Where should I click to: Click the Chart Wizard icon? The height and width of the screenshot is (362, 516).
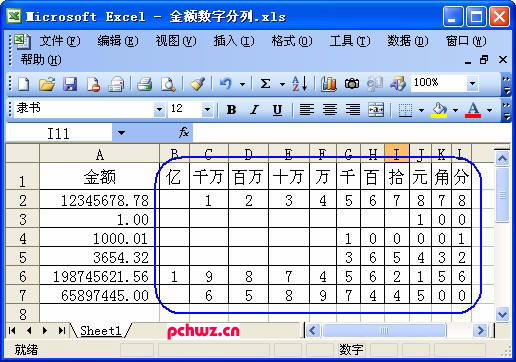[x=328, y=84]
